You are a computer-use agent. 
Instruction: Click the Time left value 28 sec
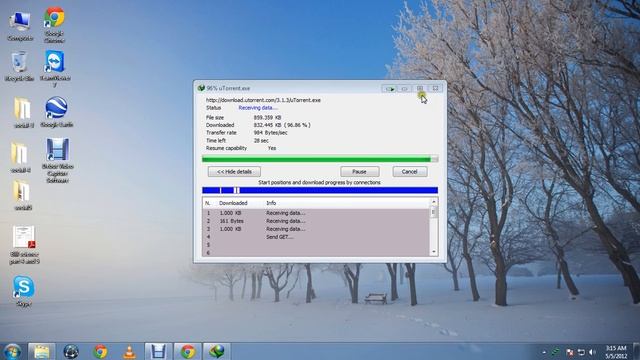tap(261, 140)
